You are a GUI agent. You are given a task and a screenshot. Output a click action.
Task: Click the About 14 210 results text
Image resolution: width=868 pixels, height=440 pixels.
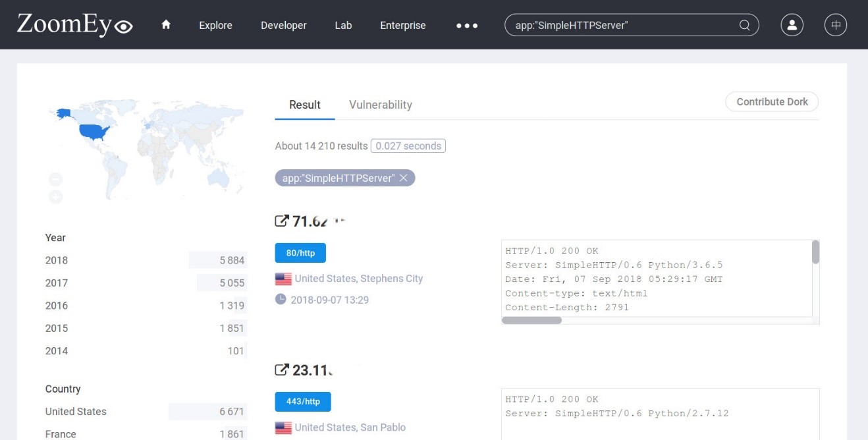point(321,146)
